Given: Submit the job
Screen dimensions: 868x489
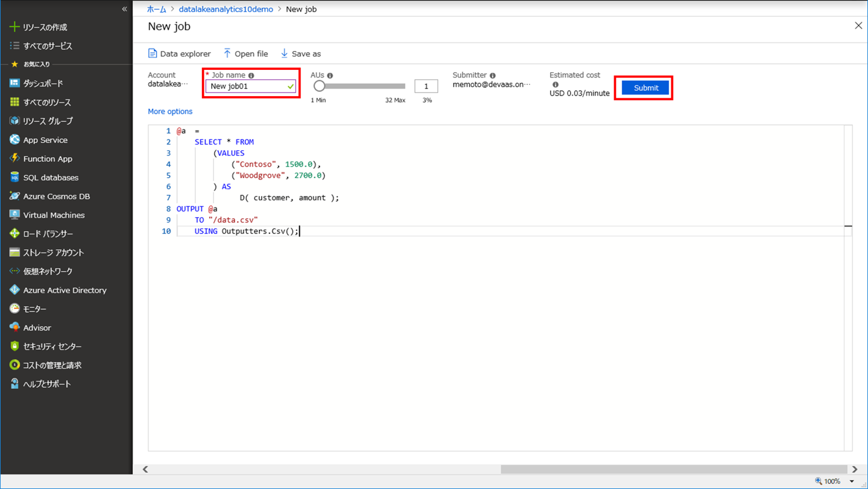Looking at the screenshot, I should pyautogui.click(x=646, y=88).
